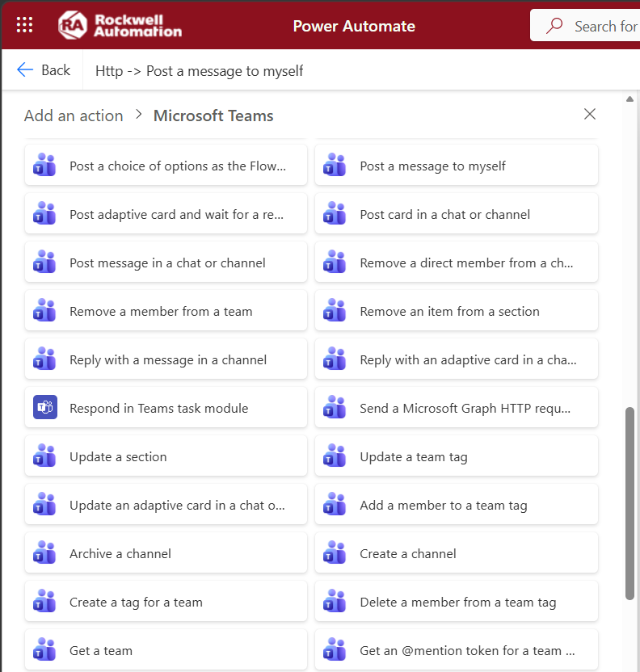Viewport: 640px width, 672px height.
Task: Click the vertical scrollbar thumb
Action: coord(629,503)
